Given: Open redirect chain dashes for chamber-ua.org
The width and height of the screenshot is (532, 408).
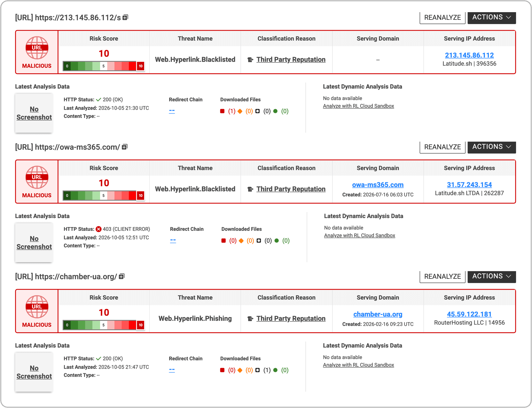Looking at the screenshot, I should [x=172, y=370].
